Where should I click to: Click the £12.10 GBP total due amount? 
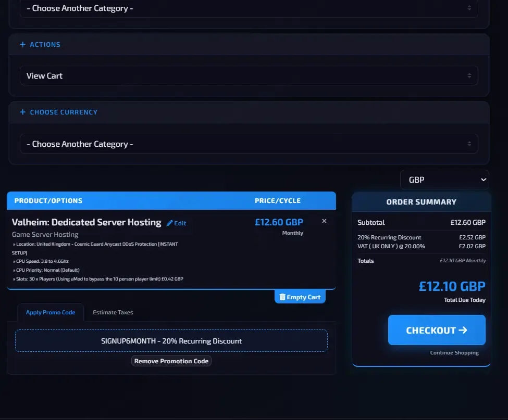click(x=452, y=286)
